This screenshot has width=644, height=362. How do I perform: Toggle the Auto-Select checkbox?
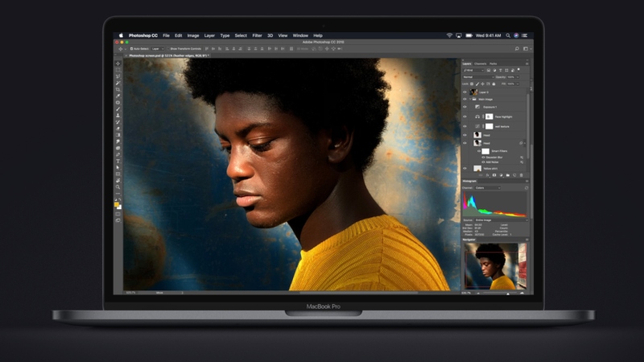pyautogui.click(x=131, y=49)
